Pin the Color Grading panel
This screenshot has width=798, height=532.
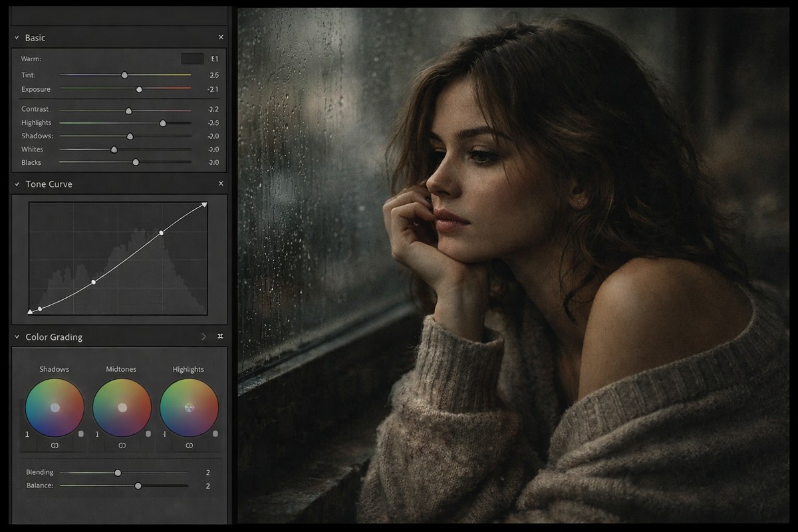tap(220, 336)
